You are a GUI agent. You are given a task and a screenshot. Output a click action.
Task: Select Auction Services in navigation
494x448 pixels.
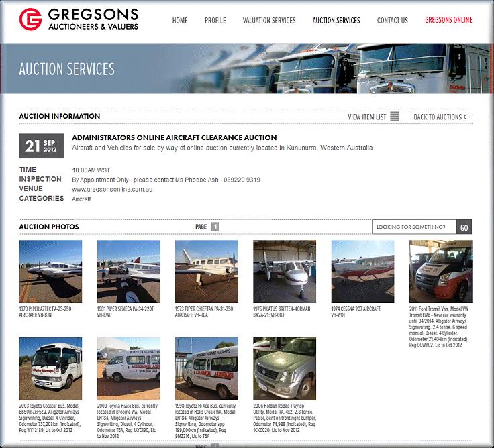pos(336,21)
